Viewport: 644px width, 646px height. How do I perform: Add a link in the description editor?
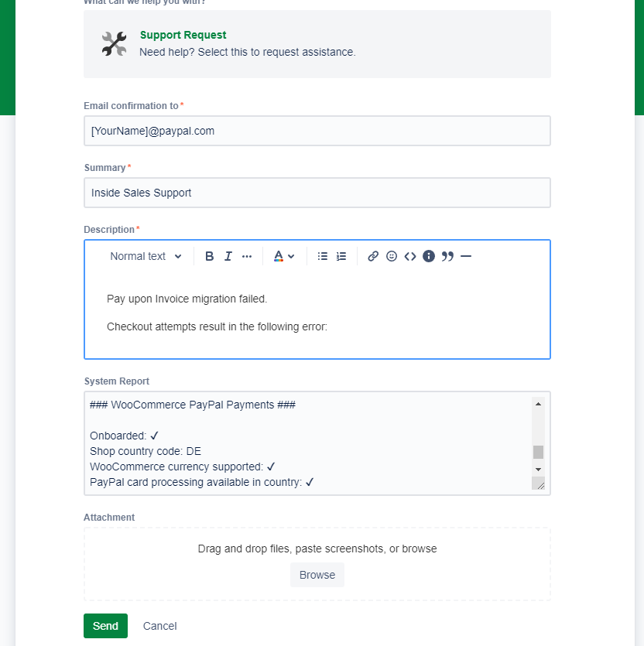[x=373, y=256]
